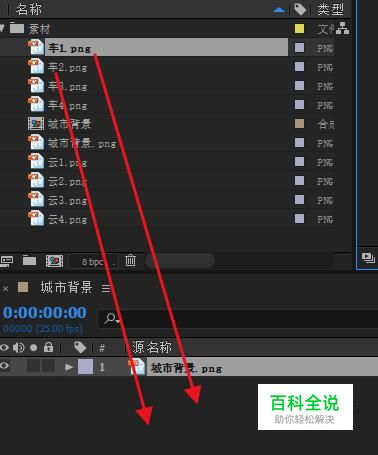Screen dimensions: 378x455
Task: Select the 云2.png file
Action: coord(67,181)
